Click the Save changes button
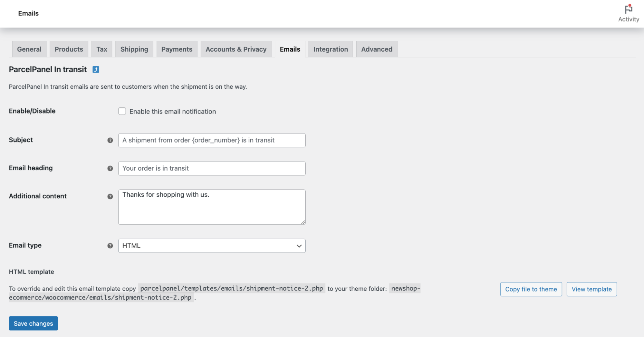This screenshot has width=644, height=337. point(34,323)
